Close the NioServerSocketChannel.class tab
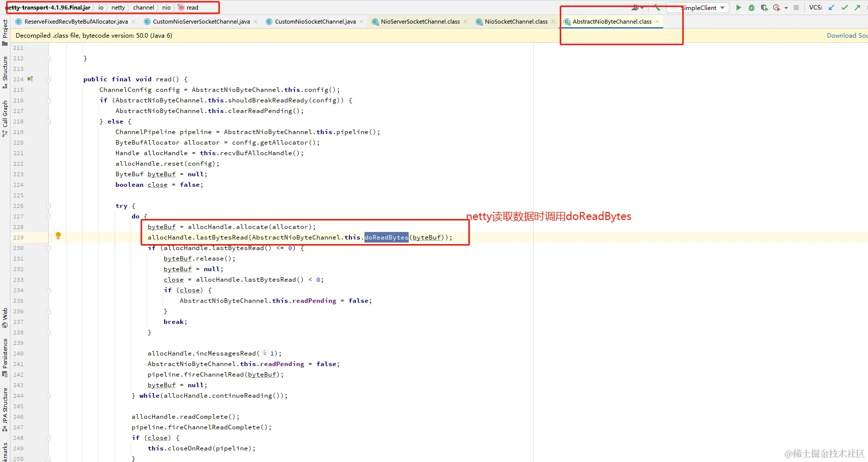 click(x=465, y=22)
